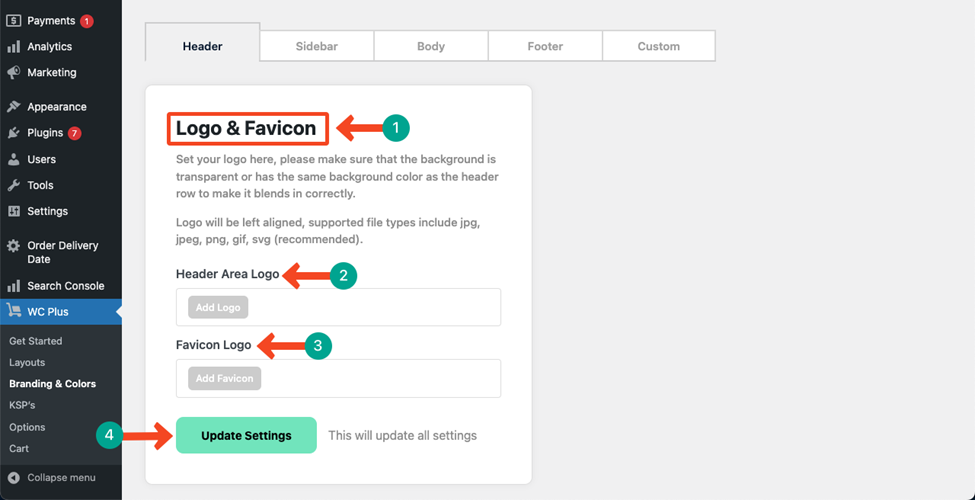Go to the KSP's submenu page
975x500 pixels.
coord(22,405)
